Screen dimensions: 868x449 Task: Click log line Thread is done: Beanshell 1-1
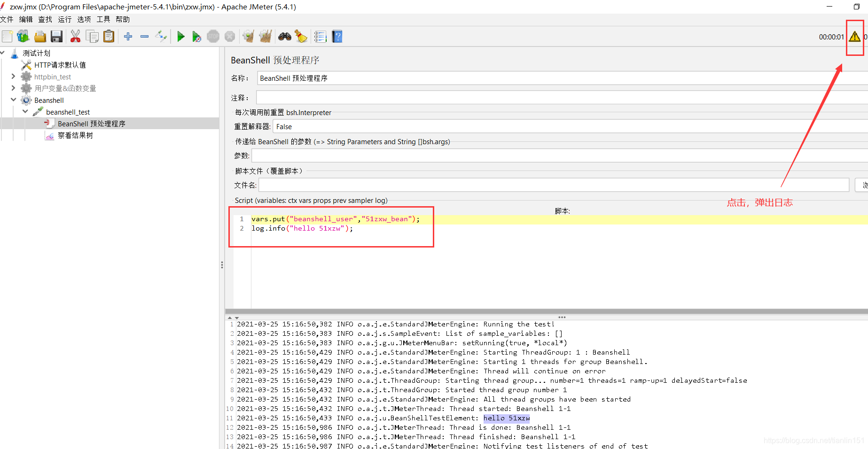coord(404,427)
